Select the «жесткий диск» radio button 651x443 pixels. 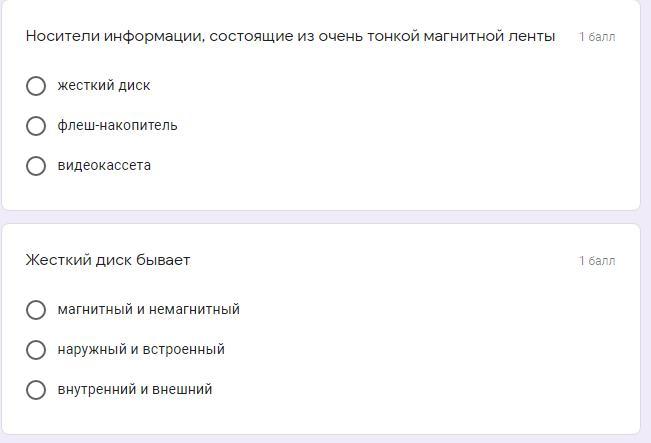36,86
